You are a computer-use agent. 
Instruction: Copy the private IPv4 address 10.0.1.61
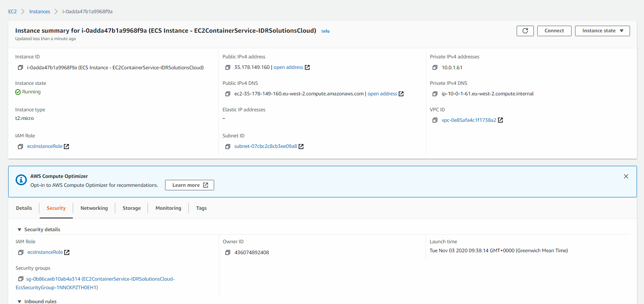(x=435, y=68)
